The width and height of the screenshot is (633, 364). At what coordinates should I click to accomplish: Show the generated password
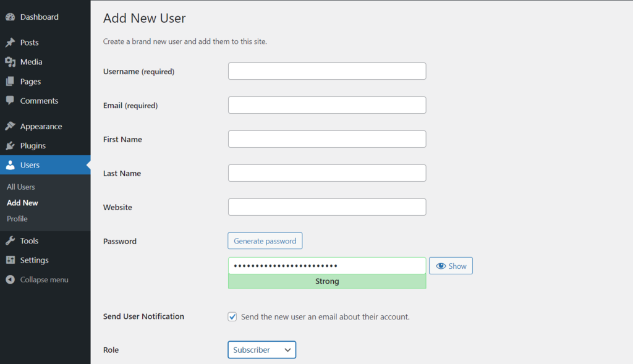pos(451,265)
